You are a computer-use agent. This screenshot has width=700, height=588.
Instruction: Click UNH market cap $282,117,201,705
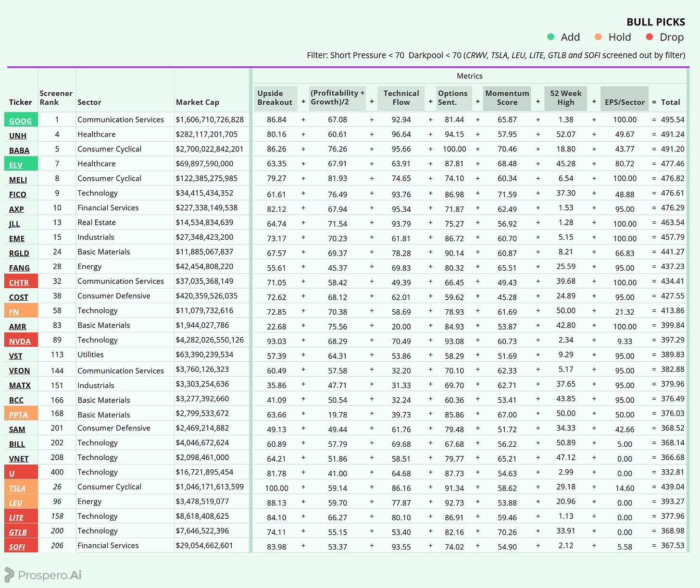coord(207,135)
